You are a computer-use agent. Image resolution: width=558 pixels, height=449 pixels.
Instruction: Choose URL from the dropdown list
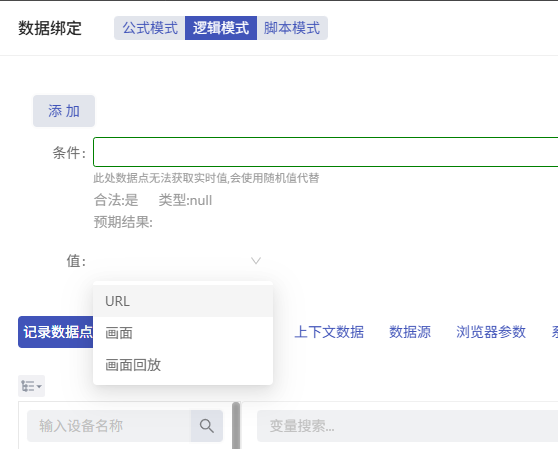(183, 301)
